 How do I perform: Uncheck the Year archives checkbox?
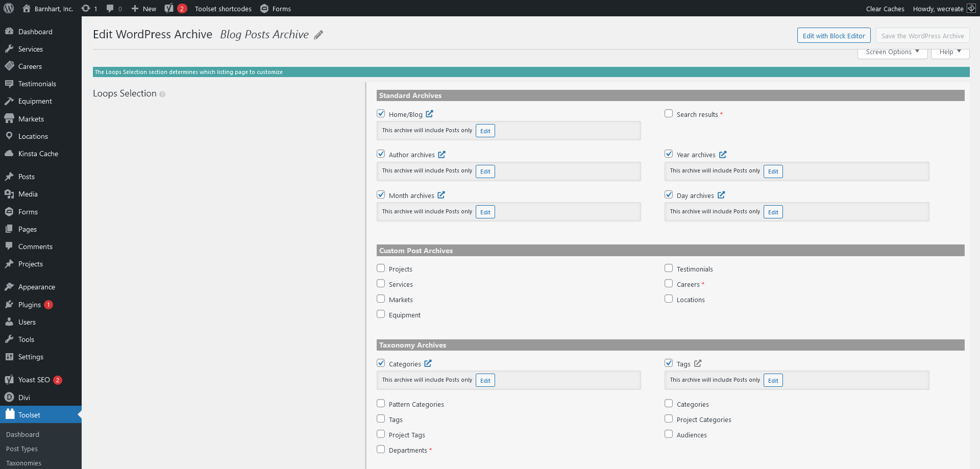tap(669, 154)
